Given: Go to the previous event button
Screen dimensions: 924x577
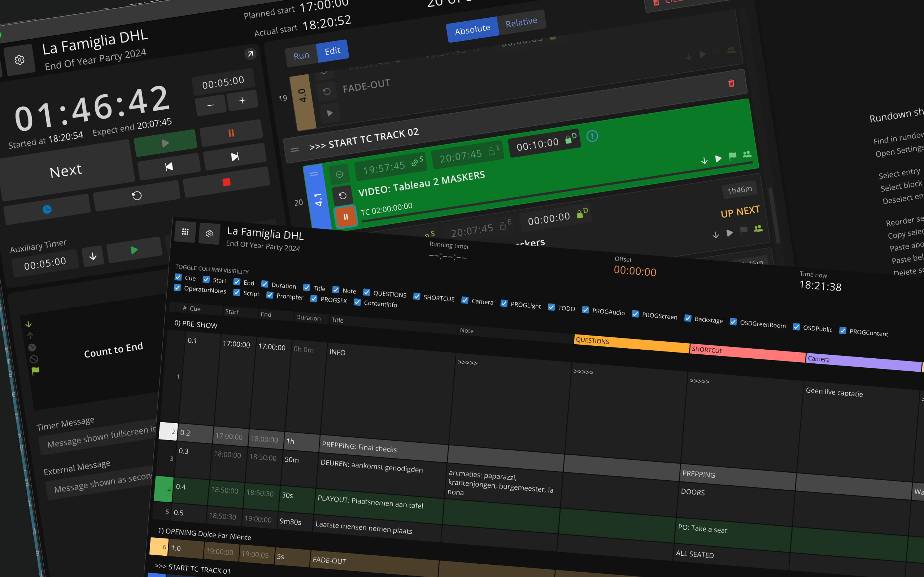Looking at the screenshot, I should [169, 166].
